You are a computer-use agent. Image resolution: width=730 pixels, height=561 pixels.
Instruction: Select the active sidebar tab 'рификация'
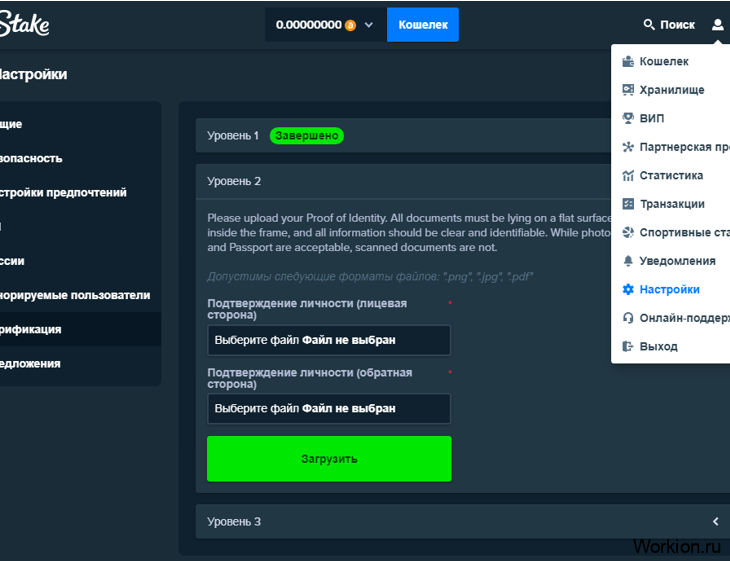point(81,329)
